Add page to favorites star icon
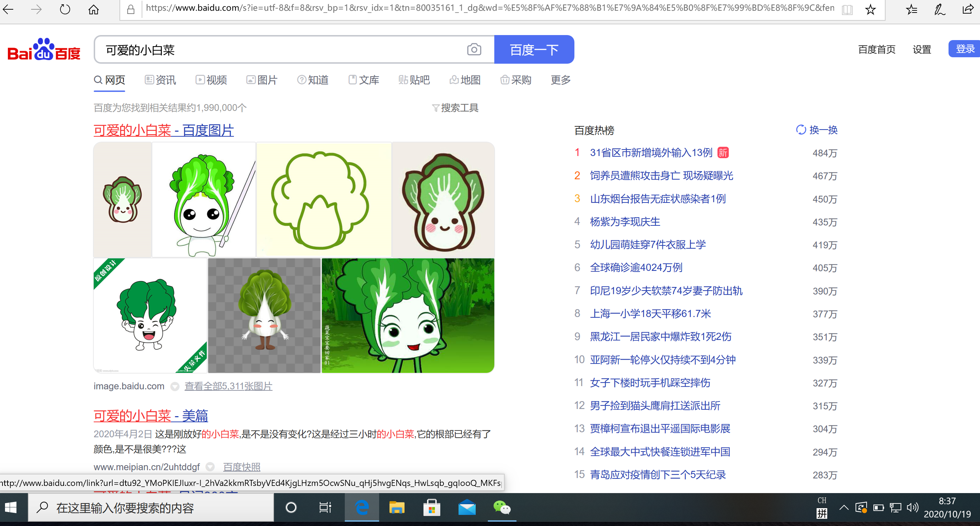Image resolution: width=980 pixels, height=526 pixels. 870,9
